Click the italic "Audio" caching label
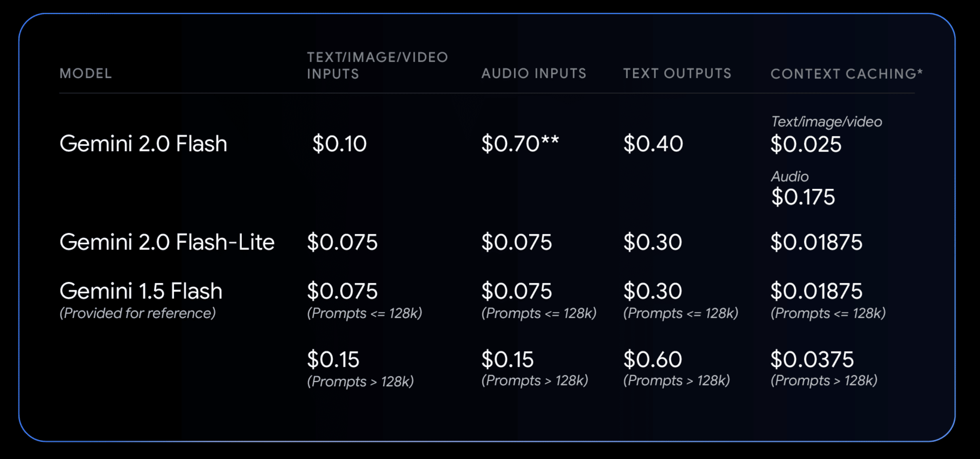980x459 pixels. coord(790,176)
